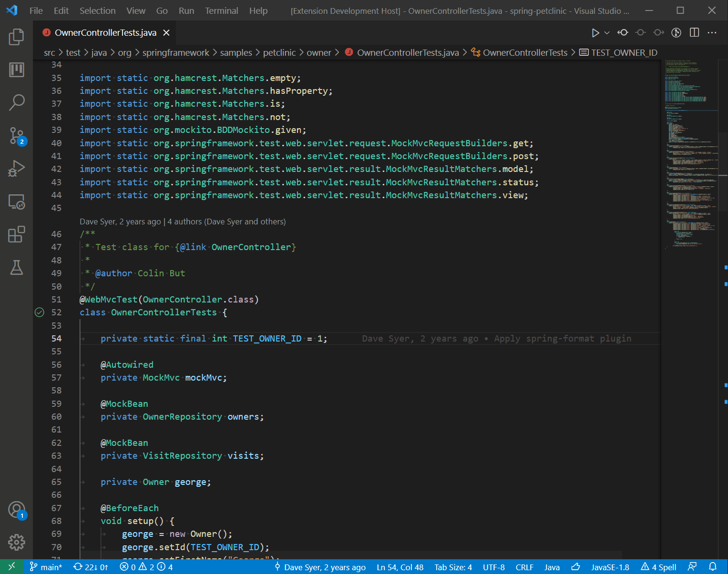The width and height of the screenshot is (728, 574).
Task: Open the More Actions ellipsis menu
Action: (712, 32)
